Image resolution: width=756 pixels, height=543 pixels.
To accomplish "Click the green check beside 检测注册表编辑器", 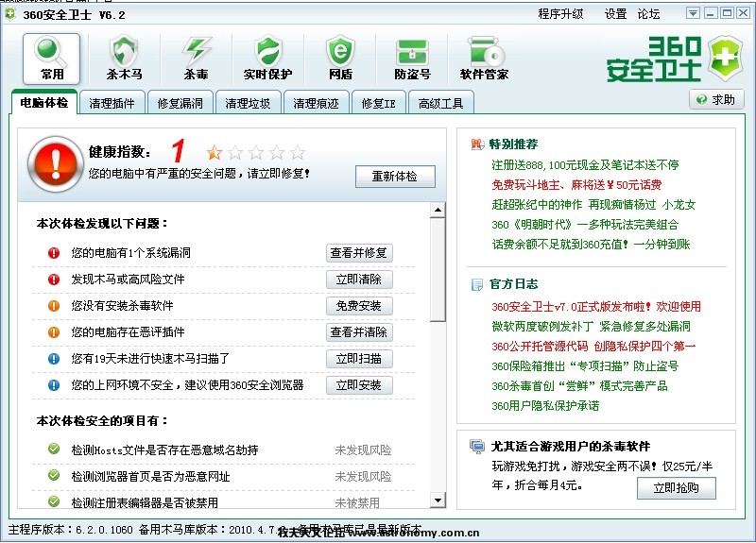I will coord(54,501).
